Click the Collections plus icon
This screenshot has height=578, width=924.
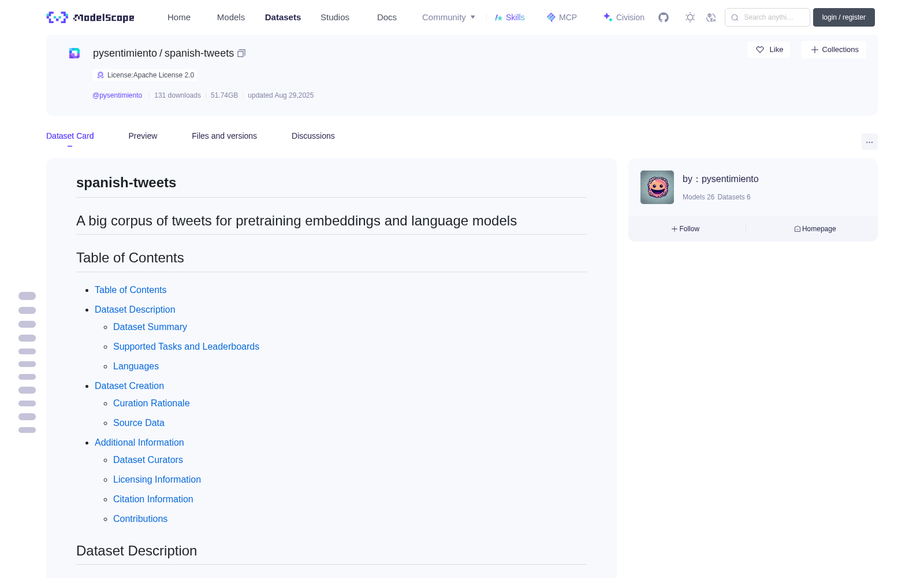click(815, 50)
